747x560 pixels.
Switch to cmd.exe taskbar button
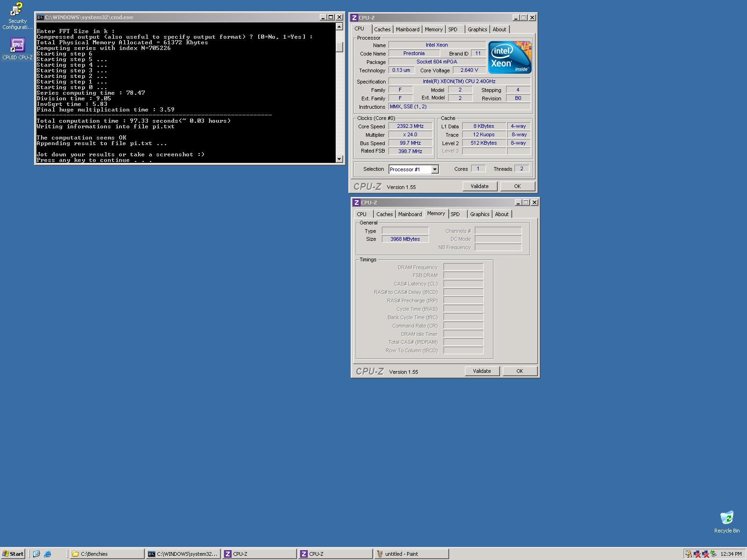(183, 554)
